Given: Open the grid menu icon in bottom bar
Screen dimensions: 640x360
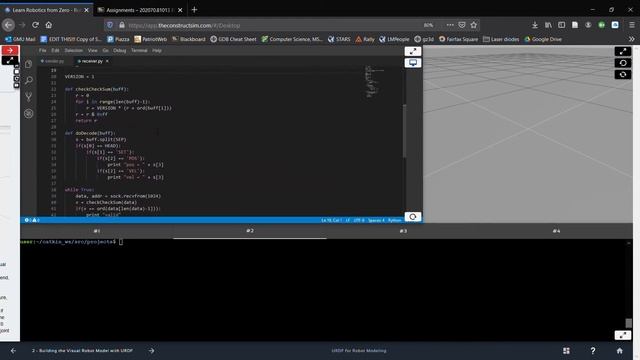Looking at the screenshot, I should (x=566, y=351).
